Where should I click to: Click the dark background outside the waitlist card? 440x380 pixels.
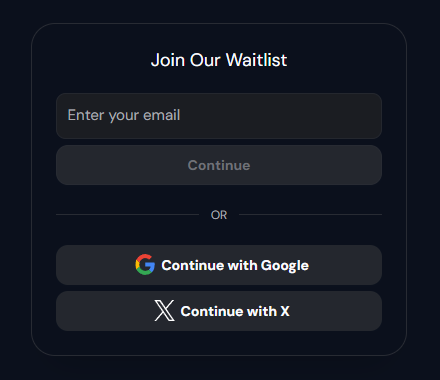[15, 190]
